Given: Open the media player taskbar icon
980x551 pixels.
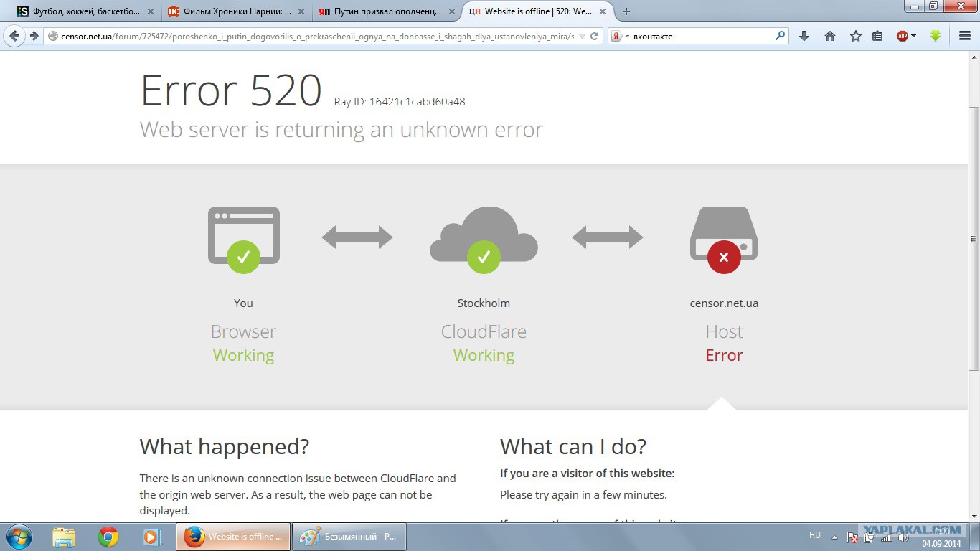Looking at the screenshot, I should click(151, 537).
